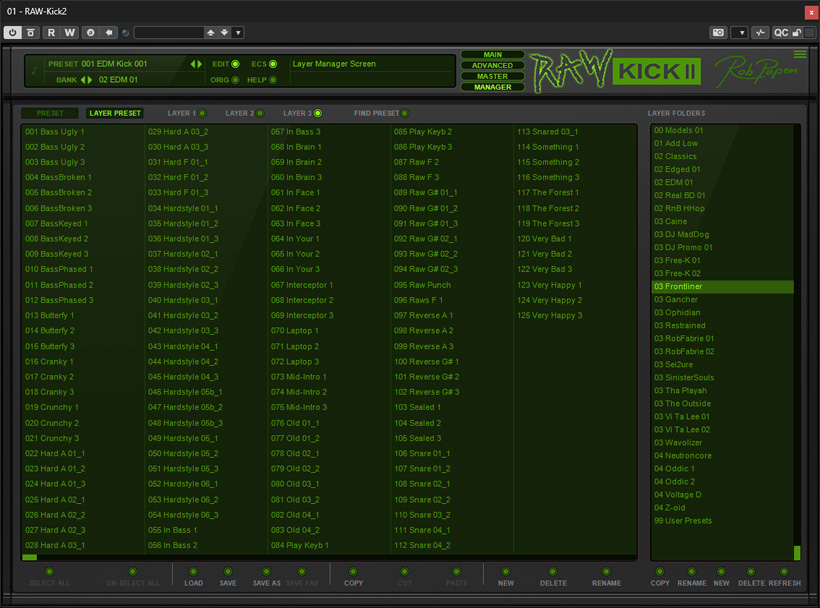Select preset '125 Very Happy 3'

click(x=550, y=315)
